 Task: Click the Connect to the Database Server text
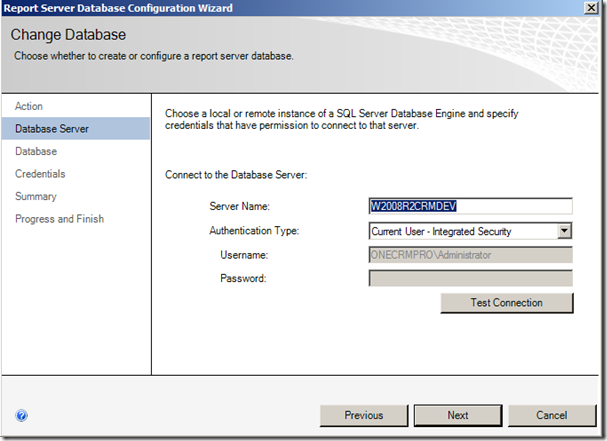tap(236, 175)
